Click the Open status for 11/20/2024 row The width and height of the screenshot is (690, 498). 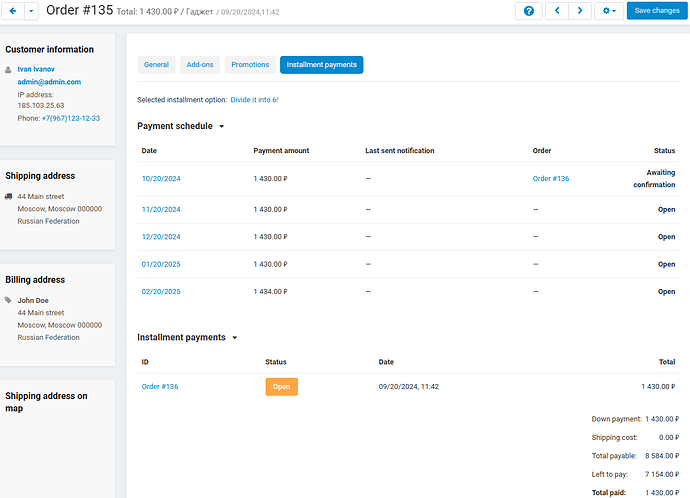point(666,209)
